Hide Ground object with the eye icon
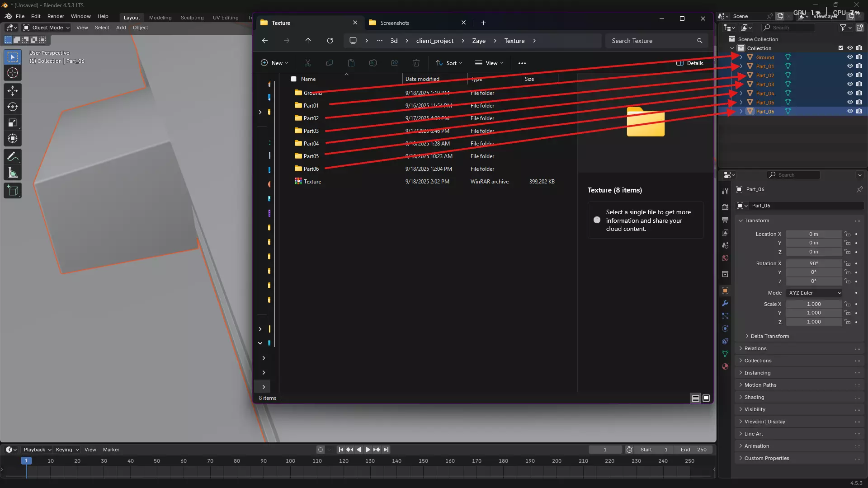The width and height of the screenshot is (868, 488). coord(850,57)
